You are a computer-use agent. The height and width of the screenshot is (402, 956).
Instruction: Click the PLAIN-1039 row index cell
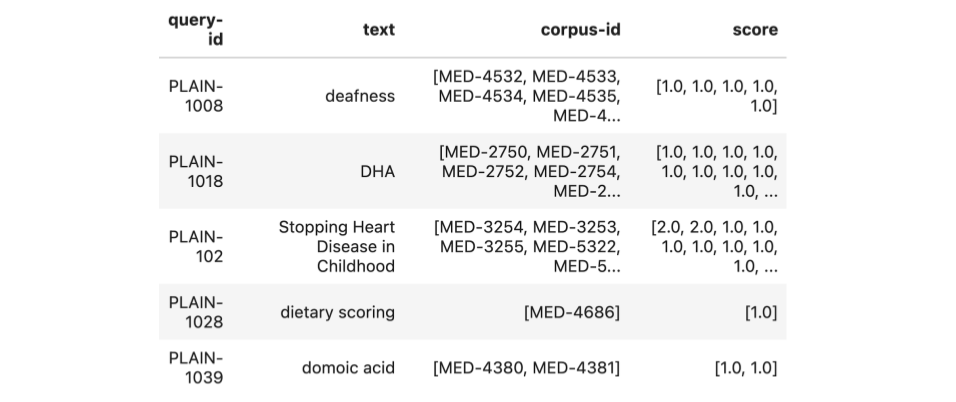click(195, 368)
